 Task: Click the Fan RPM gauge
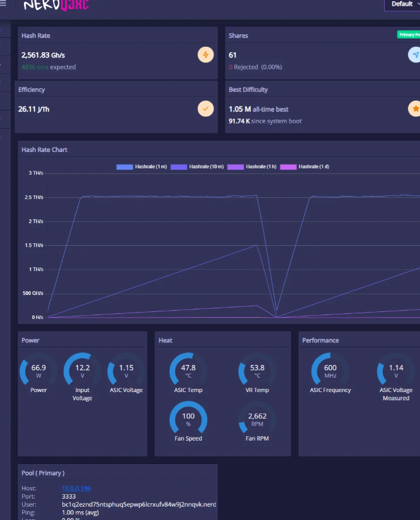click(x=257, y=418)
